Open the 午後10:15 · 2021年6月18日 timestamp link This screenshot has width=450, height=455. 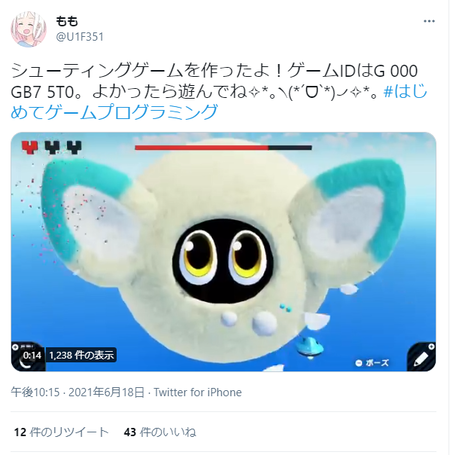tap(77, 392)
